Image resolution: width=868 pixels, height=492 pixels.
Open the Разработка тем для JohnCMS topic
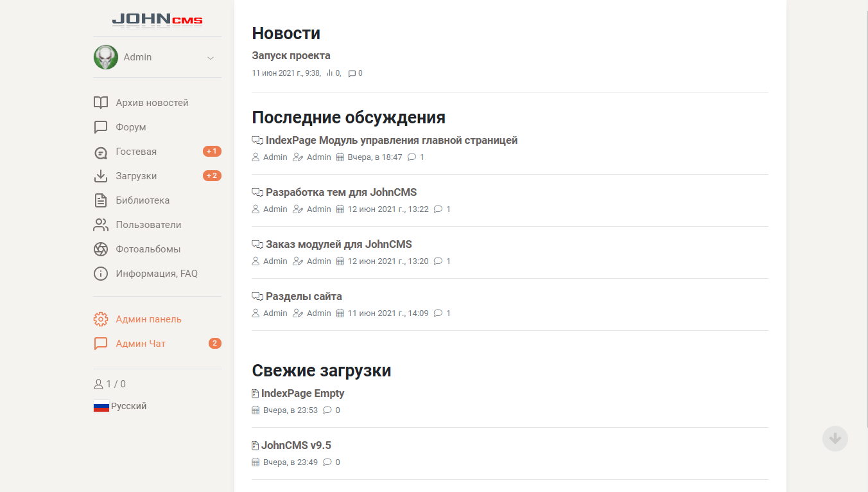(x=341, y=192)
